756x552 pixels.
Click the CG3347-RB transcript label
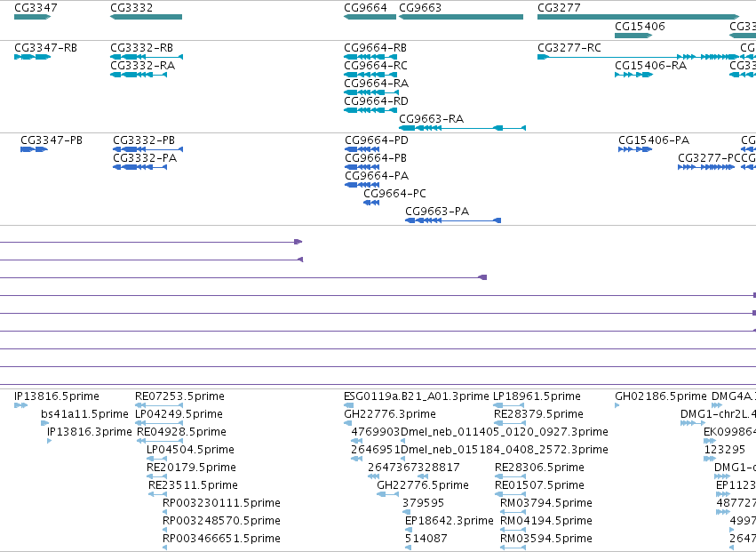click(46, 48)
